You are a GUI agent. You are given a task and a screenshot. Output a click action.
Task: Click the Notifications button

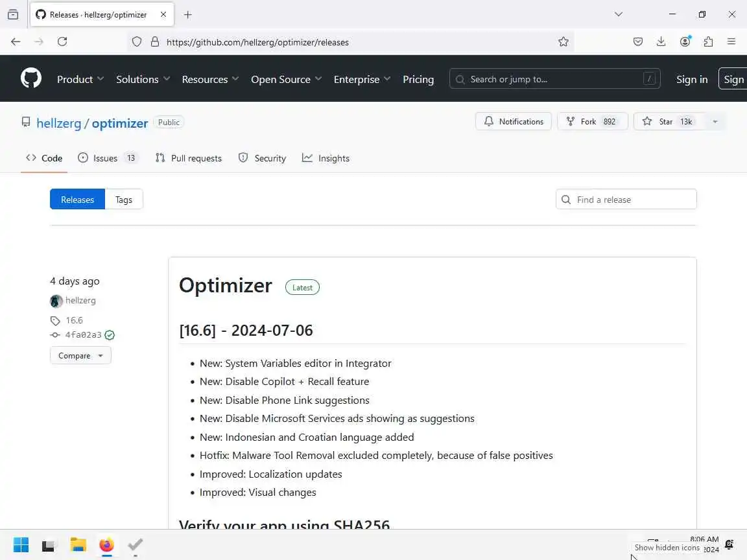514,121
